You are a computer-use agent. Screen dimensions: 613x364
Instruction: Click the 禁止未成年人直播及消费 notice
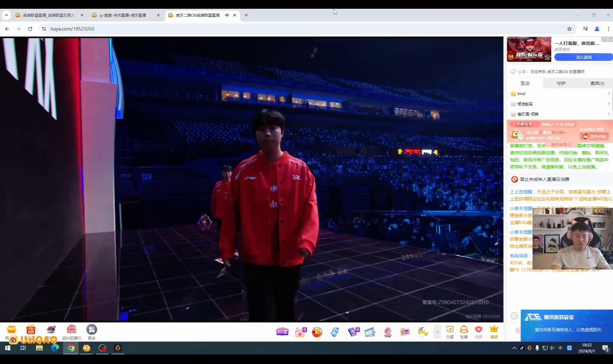pyautogui.click(x=545, y=179)
